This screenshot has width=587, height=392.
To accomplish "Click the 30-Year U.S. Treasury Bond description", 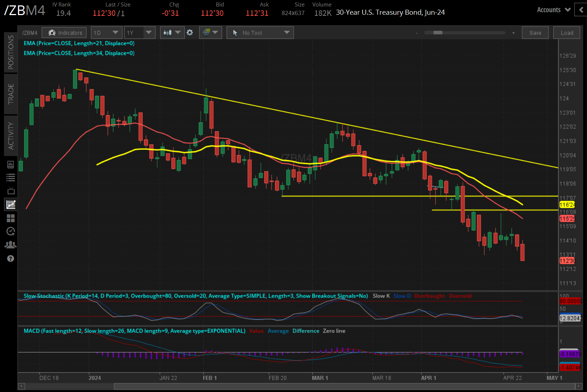I will tap(390, 13).
